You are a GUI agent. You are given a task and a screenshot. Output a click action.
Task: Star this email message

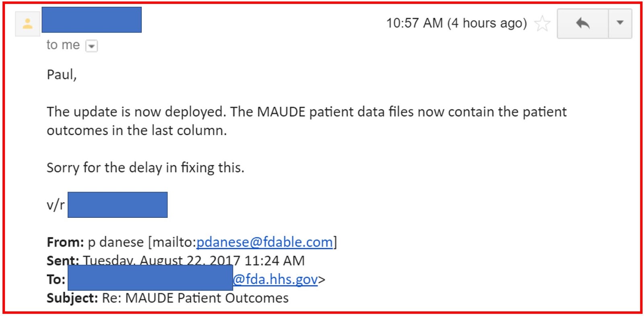coord(542,23)
